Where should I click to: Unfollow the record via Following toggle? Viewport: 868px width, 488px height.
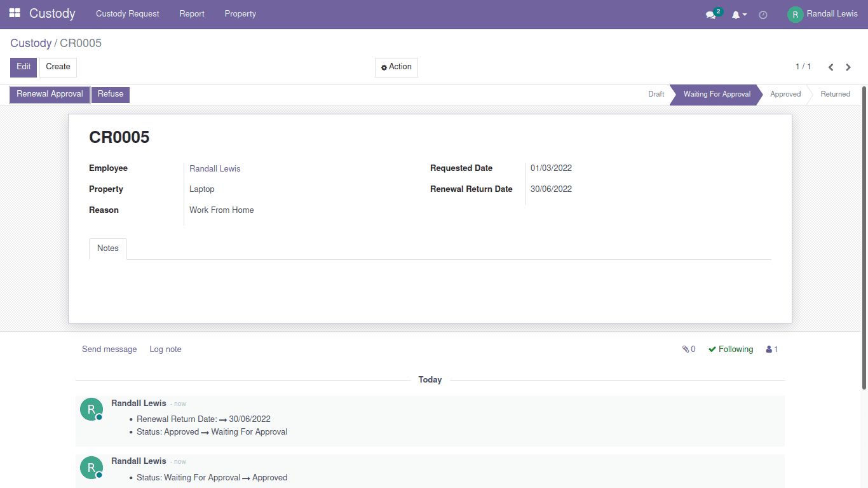tap(730, 349)
